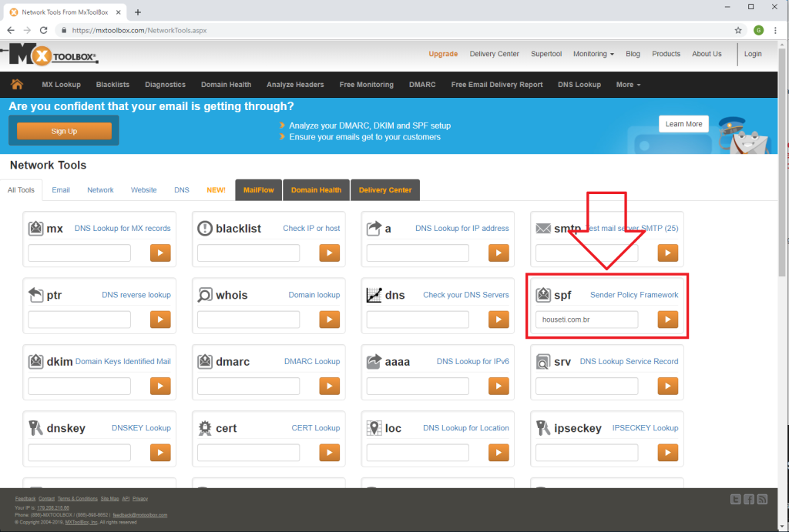Open the RSS feed icon in the footer

click(x=762, y=500)
